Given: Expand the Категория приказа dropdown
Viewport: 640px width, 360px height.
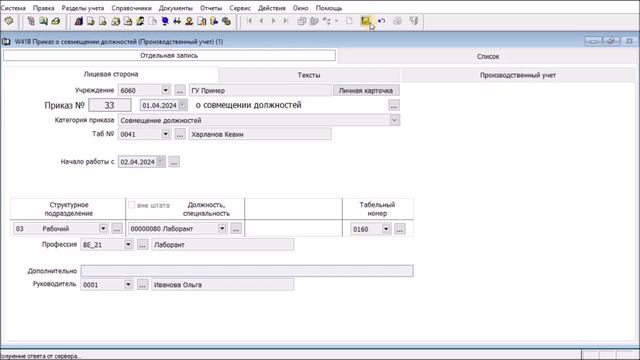Looking at the screenshot, I should coord(394,120).
